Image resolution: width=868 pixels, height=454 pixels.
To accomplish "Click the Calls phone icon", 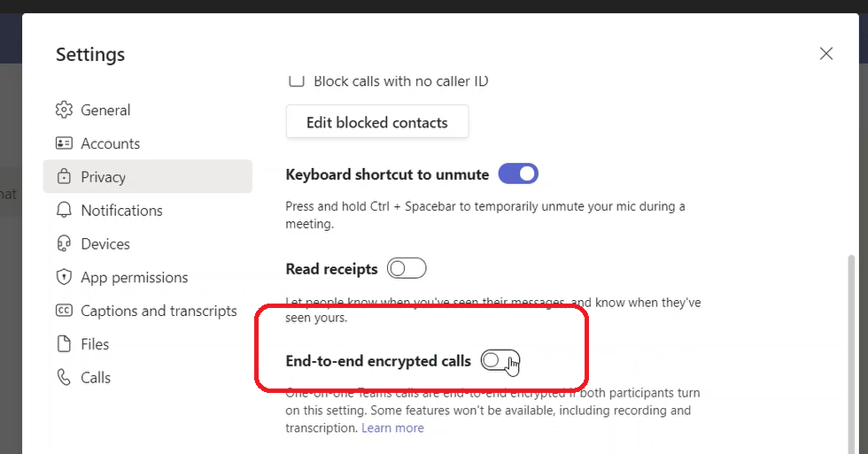I will [x=64, y=378].
